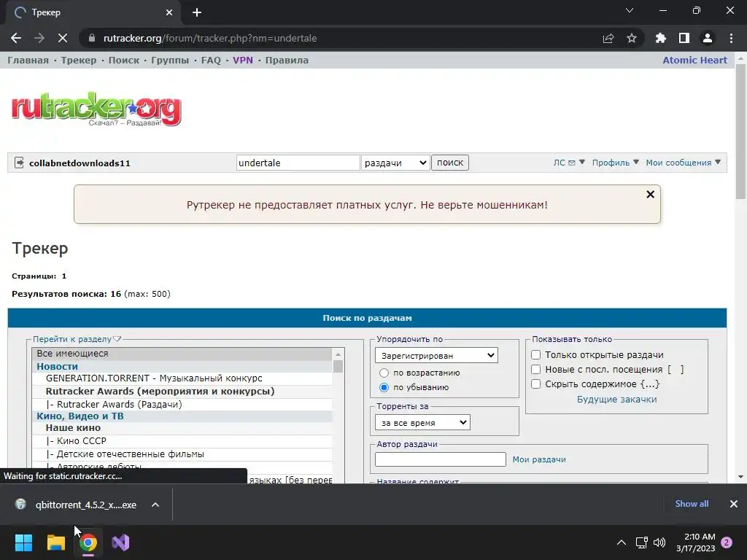Click the section list scrollbar up arrow
Image resolution: width=747 pixels, height=560 pixels.
tap(338, 354)
